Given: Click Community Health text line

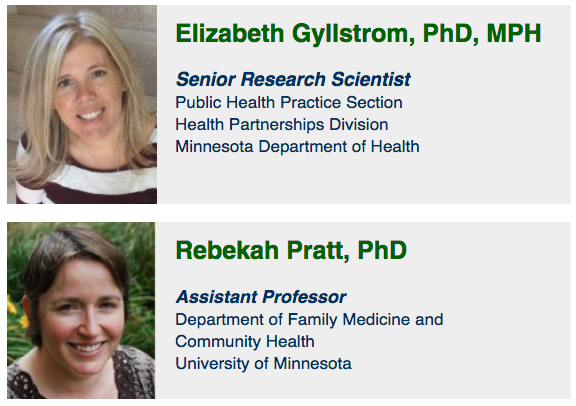Looking at the screenshot, I should pyautogui.click(x=245, y=342).
